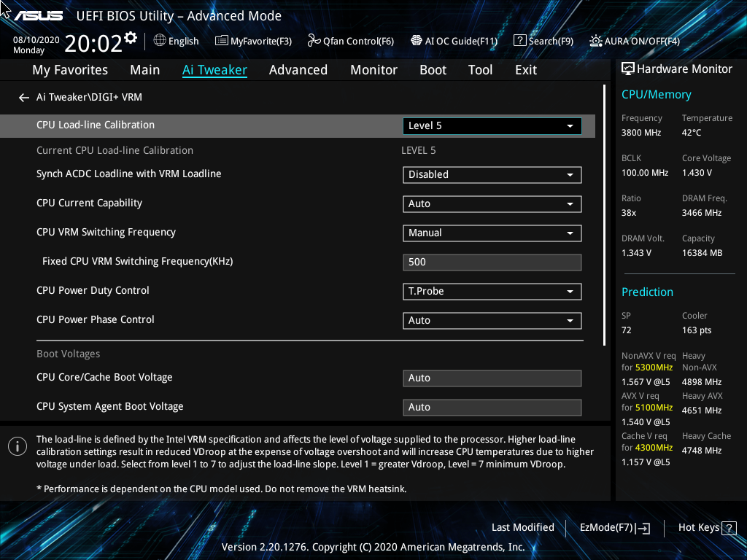Switch to Advanced tab
This screenshot has height=560, width=747.
[298, 70]
